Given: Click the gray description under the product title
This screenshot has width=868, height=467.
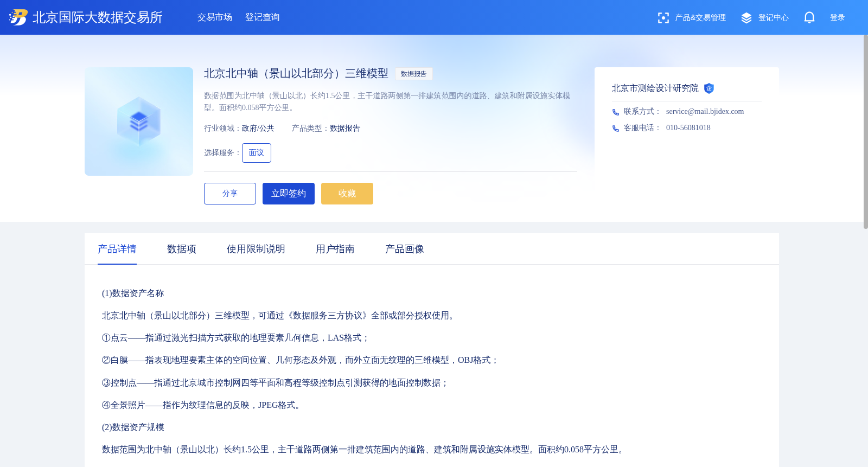Looking at the screenshot, I should pos(387,101).
